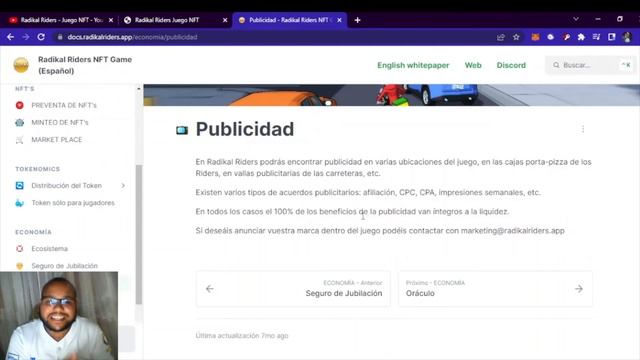Image resolution: width=640 pixels, height=360 pixels.
Task: Click the share page icon in address bar
Action: click(x=501, y=37)
